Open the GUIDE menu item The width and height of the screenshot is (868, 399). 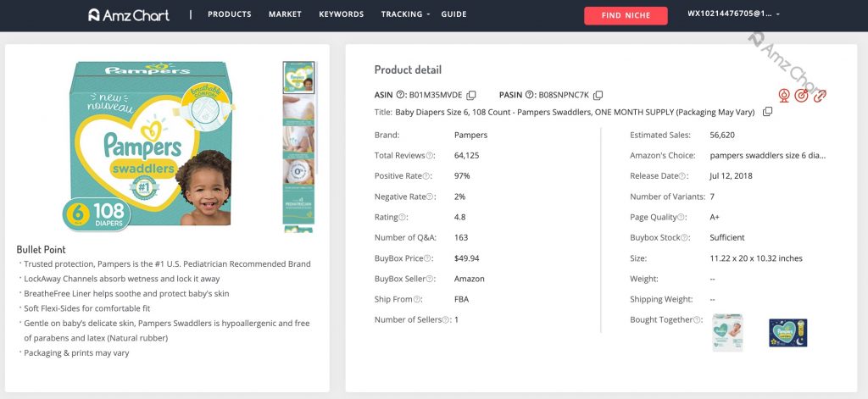pos(454,14)
